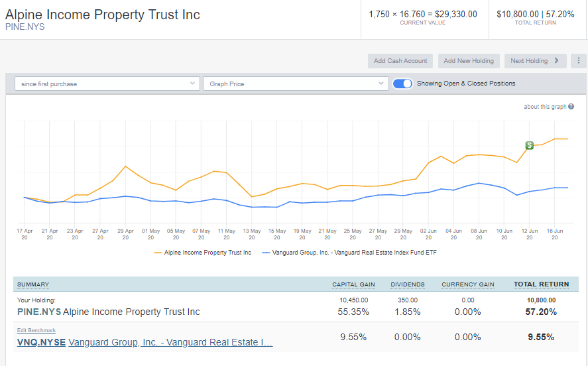
Task: Click the Summary header label
Action: point(33,284)
